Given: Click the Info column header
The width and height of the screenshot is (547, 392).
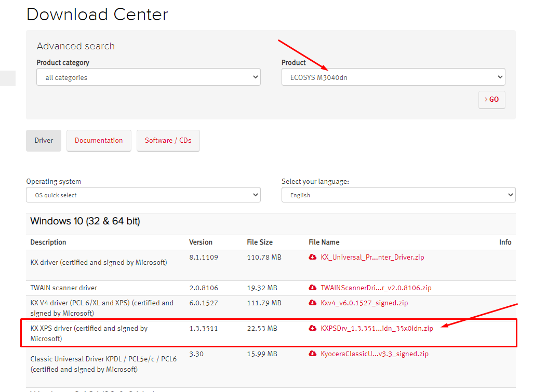Looking at the screenshot, I should click(x=505, y=242).
